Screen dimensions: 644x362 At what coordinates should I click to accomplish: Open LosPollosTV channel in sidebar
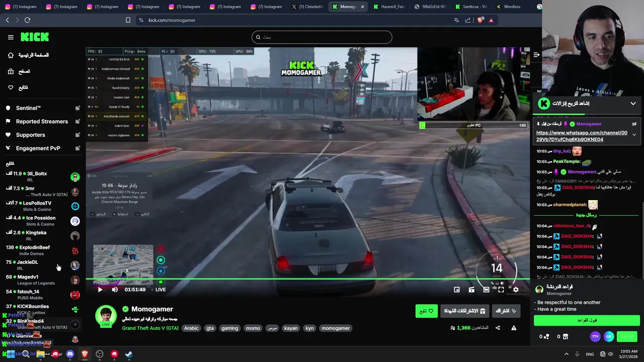coord(42,206)
